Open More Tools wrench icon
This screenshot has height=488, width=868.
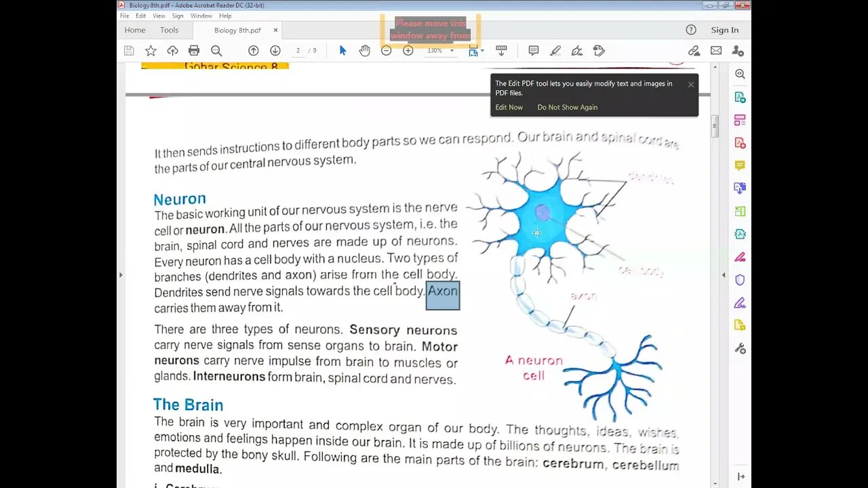tap(740, 348)
